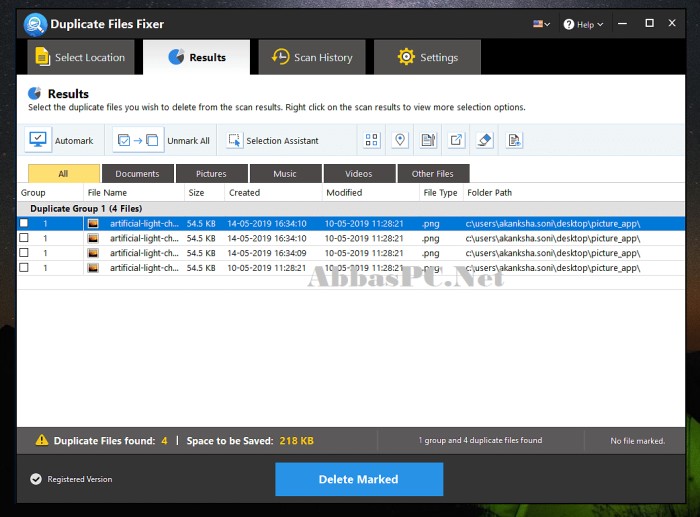Sort by the File Name column header
The height and width of the screenshot is (517, 700).
pyautogui.click(x=133, y=192)
